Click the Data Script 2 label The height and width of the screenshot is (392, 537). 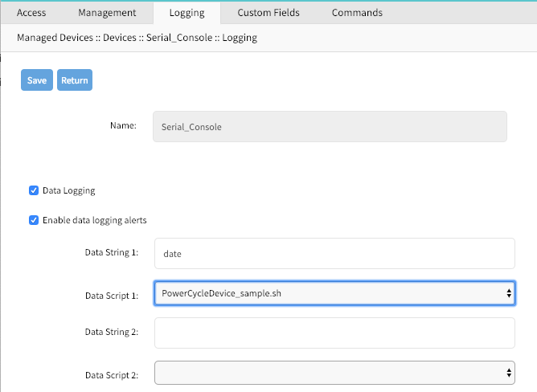(x=112, y=375)
